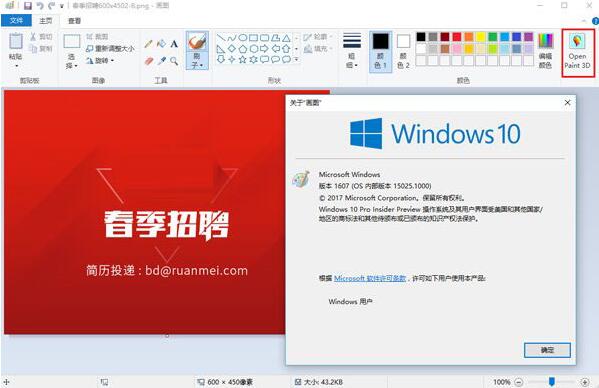Click the Open Paint 3D button
Viewport: 599px width, 388px height.
tap(578, 52)
